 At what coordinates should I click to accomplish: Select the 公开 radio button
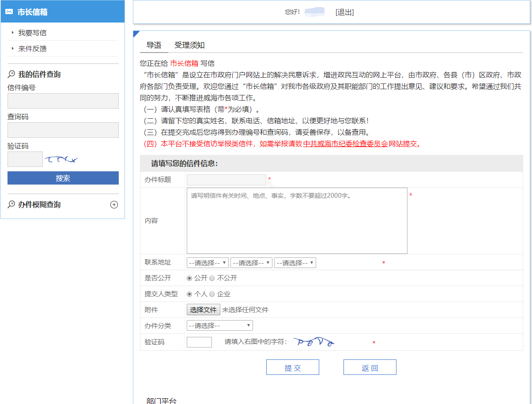point(189,278)
